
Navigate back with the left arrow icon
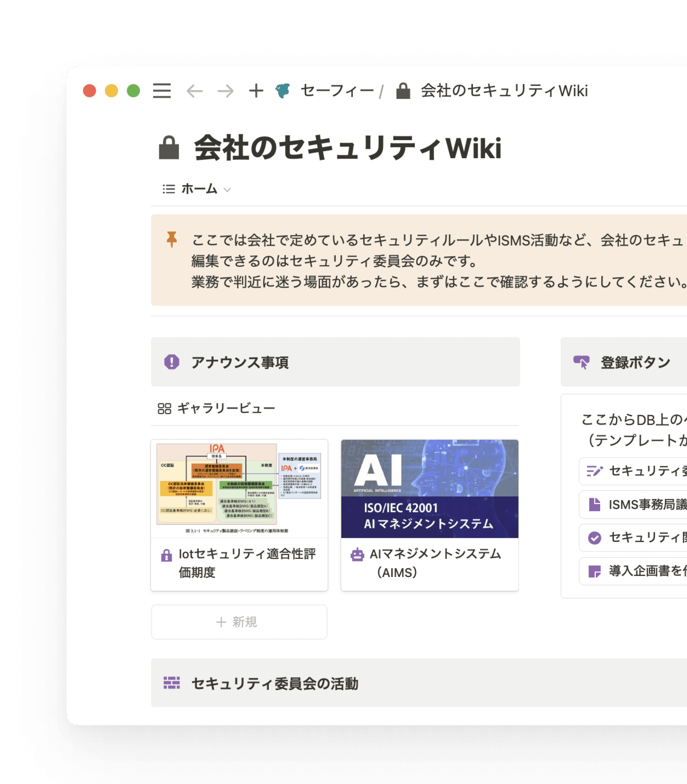click(x=195, y=91)
